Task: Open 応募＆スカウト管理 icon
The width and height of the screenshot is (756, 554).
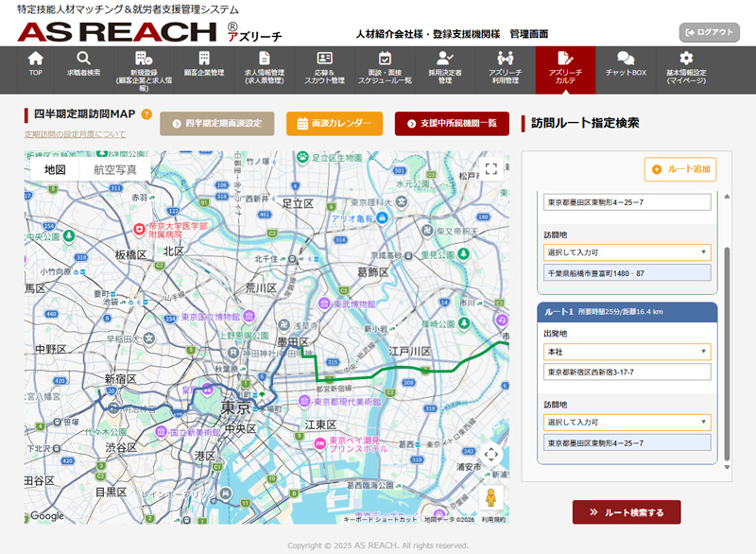Action: [324, 59]
